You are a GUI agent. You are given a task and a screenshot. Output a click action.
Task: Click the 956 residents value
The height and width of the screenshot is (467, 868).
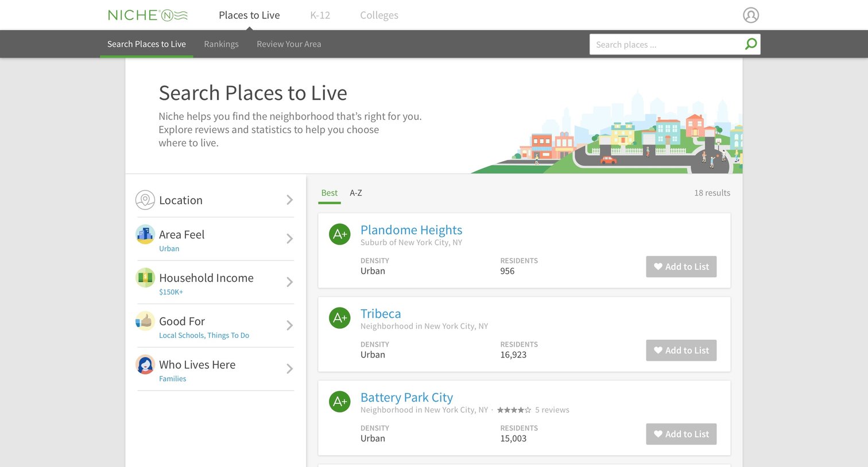507,271
